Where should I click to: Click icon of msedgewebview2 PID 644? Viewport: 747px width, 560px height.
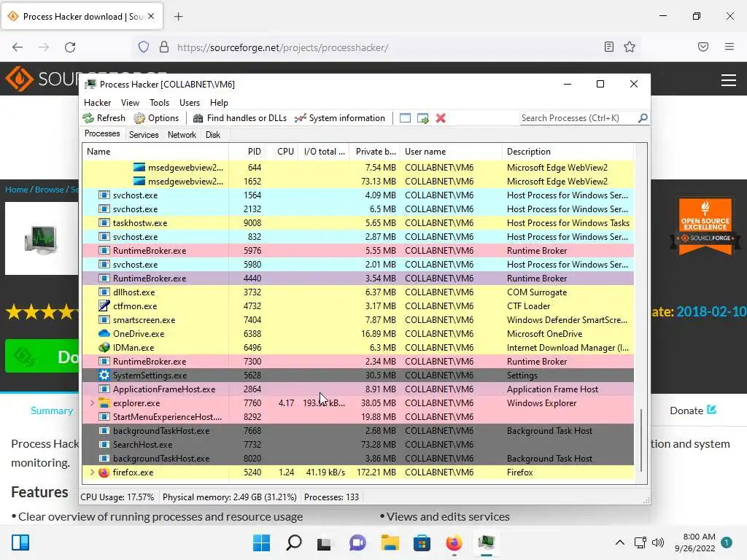tap(139, 167)
